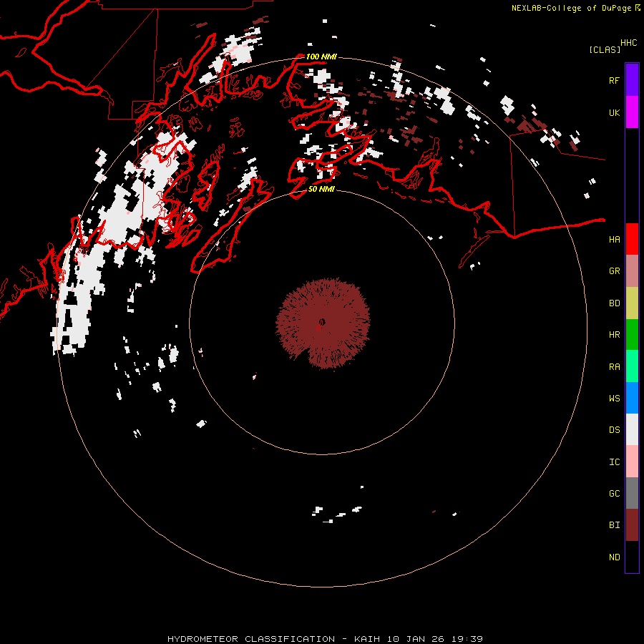Click the Hydrometeor Classification KAIH caption
The height and width of the screenshot is (644, 644).
(x=325, y=639)
